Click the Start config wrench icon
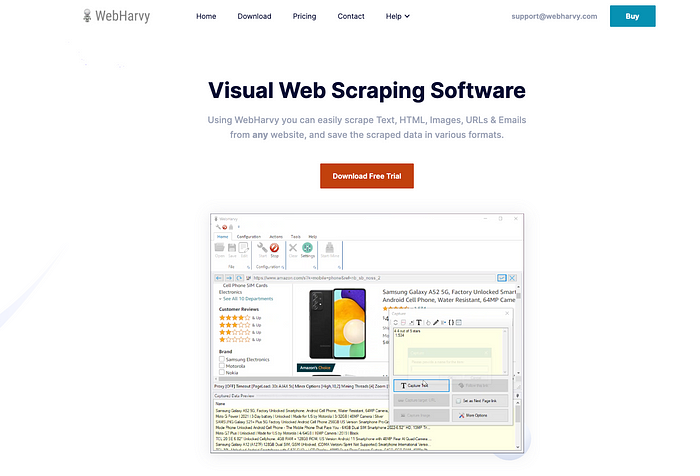The image size is (700, 476). 262,250
